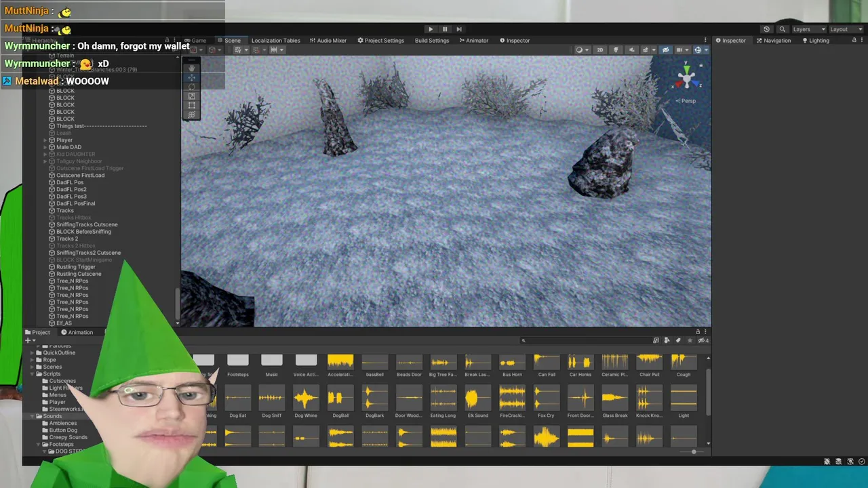Open the Undo History icon
The image size is (868, 488).
(x=766, y=29)
